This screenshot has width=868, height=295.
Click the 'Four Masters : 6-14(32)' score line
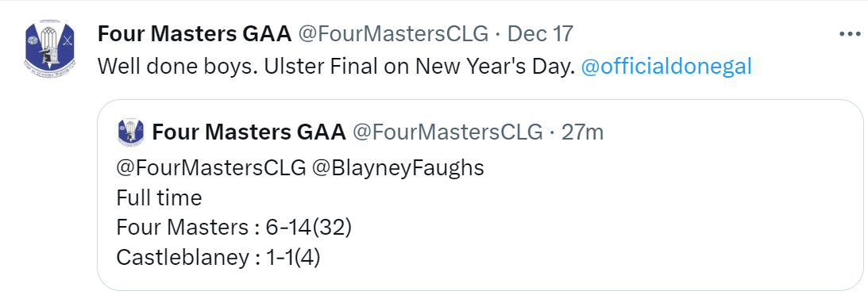click(x=233, y=228)
